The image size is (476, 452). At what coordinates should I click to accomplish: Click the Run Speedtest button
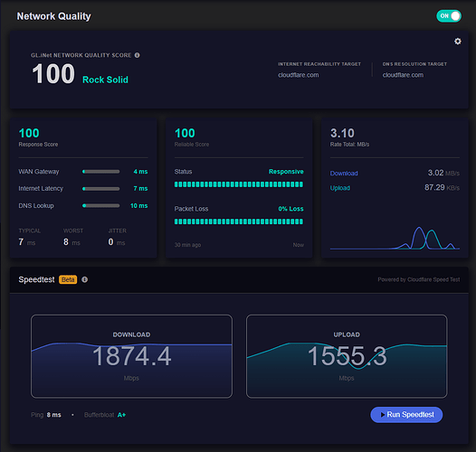point(406,414)
